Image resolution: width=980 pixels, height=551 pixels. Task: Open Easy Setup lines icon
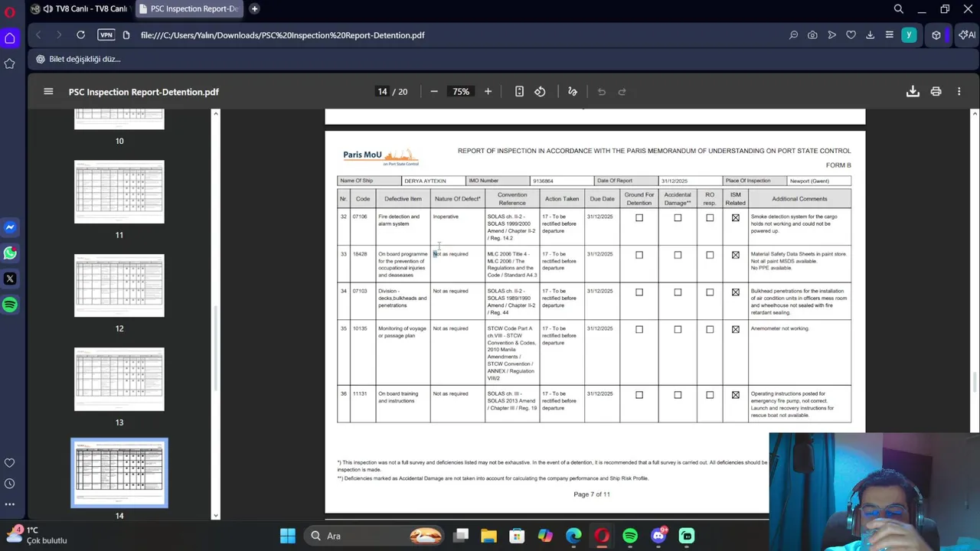point(889,35)
